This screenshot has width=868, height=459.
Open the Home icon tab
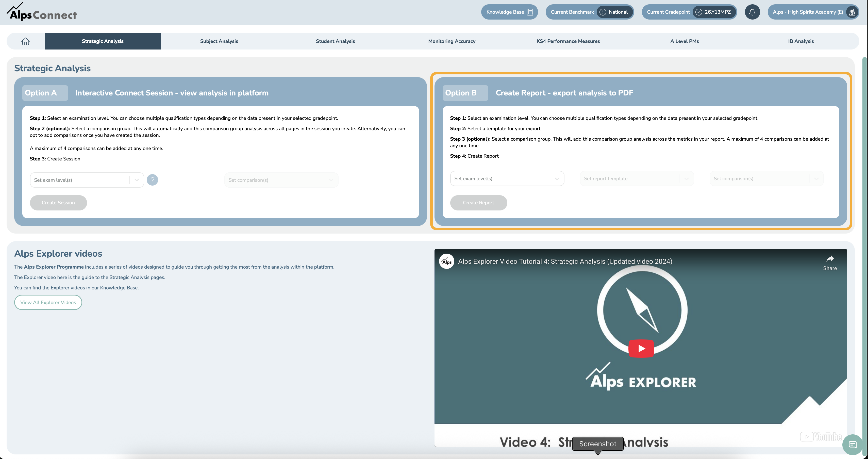point(26,41)
